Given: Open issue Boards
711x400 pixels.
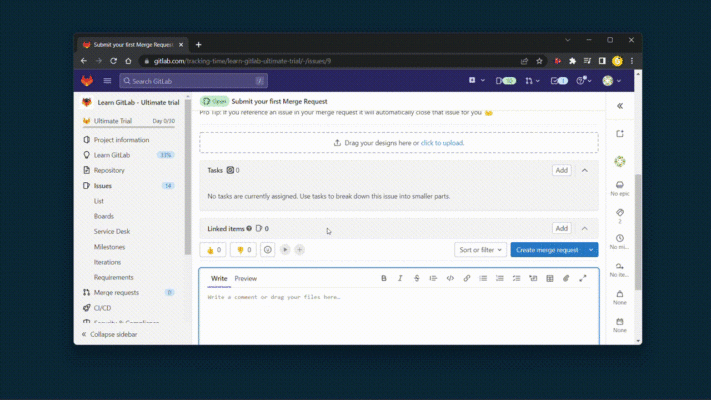Looking at the screenshot, I should click(x=103, y=216).
